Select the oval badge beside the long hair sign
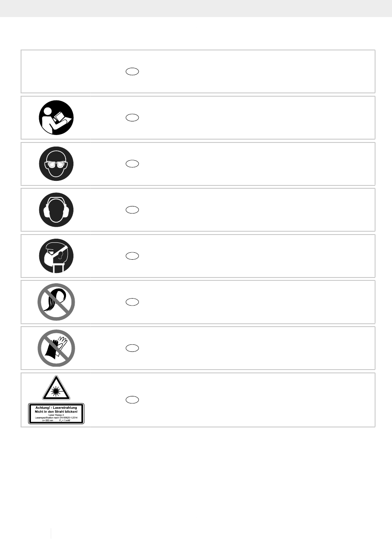Screen dimensions: 392x555 pyautogui.click(x=132, y=302)
